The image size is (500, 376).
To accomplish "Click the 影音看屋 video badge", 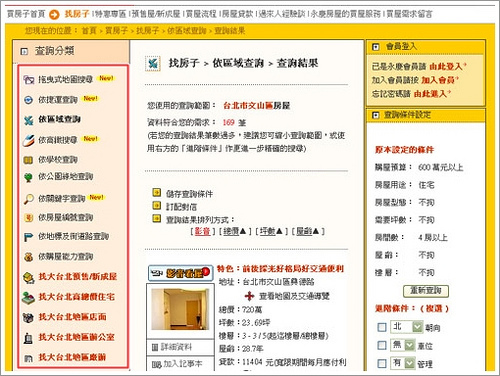I will (x=180, y=273).
